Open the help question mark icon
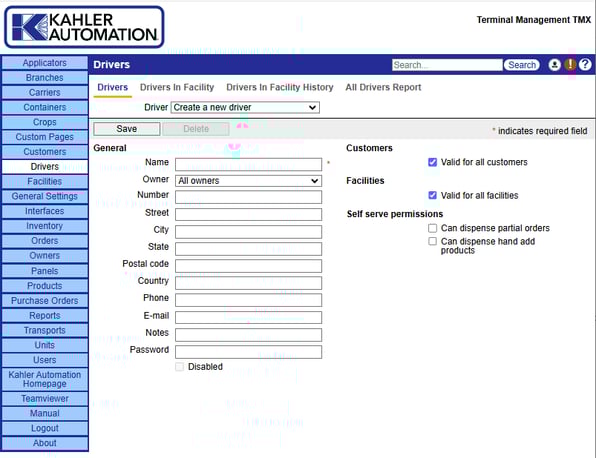Viewport: 596px width, 458px height. point(585,65)
